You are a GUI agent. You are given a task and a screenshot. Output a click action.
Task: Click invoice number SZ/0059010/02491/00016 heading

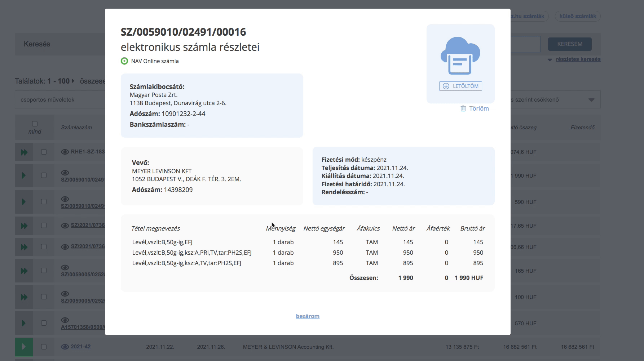(x=183, y=32)
